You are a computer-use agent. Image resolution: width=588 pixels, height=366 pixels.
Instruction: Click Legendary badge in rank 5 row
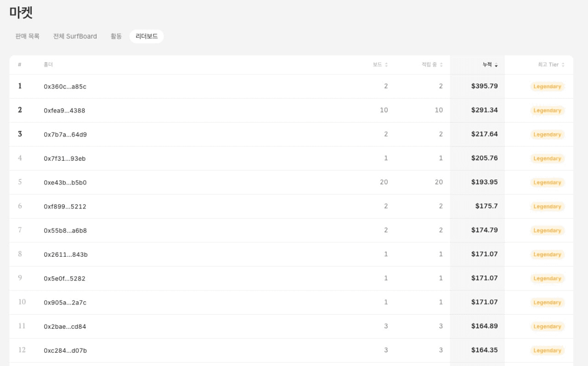[547, 182]
